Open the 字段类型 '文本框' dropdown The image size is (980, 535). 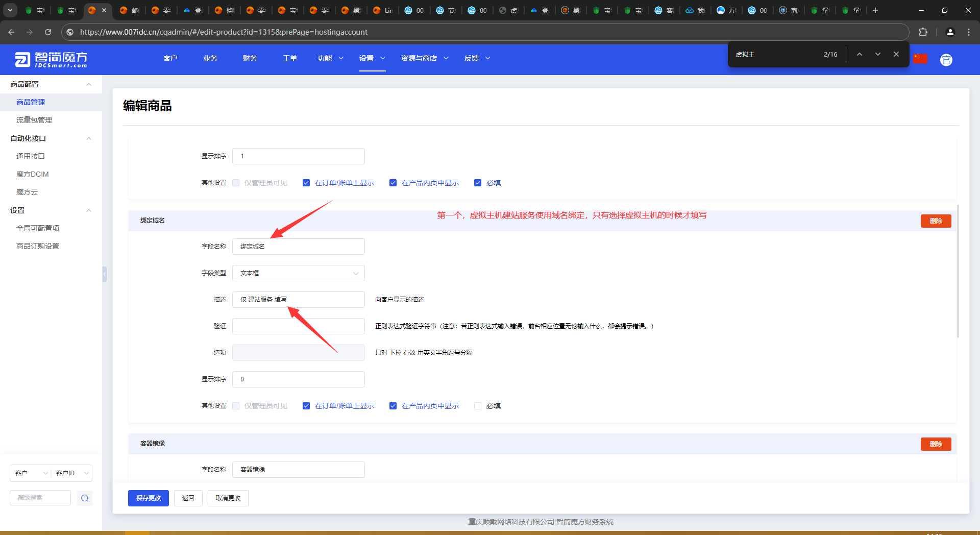click(299, 273)
